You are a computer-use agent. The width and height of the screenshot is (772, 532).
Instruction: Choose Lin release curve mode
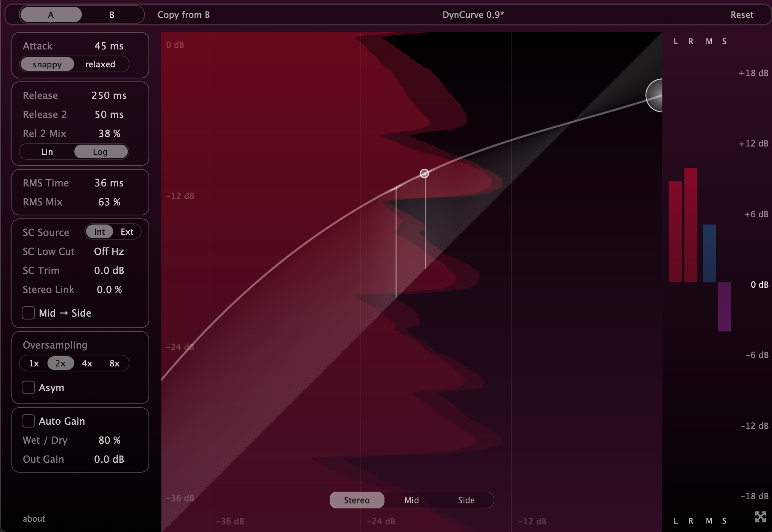47,152
